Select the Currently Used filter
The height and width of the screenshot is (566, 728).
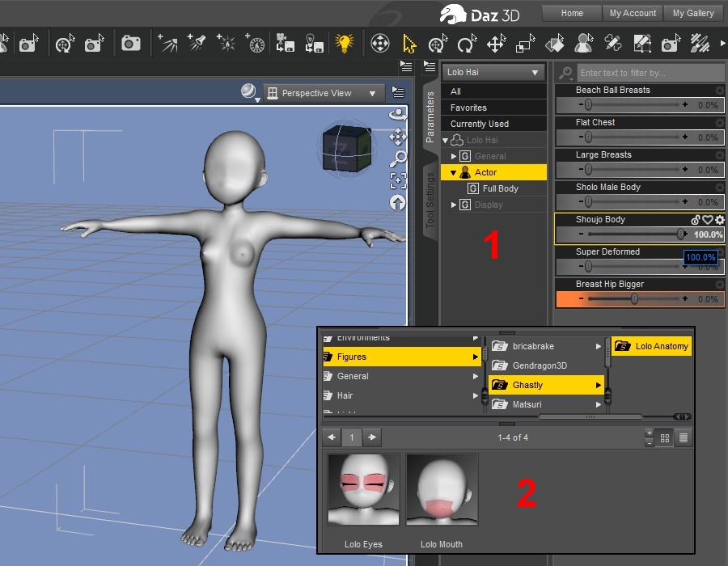(493, 124)
